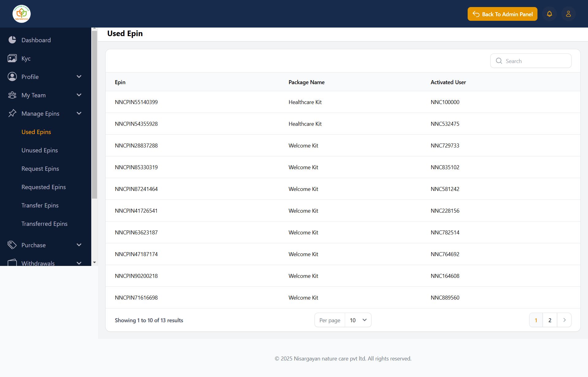The height and width of the screenshot is (377, 588).
Task: Go to page 2 of results
Action: pos(550,320)
